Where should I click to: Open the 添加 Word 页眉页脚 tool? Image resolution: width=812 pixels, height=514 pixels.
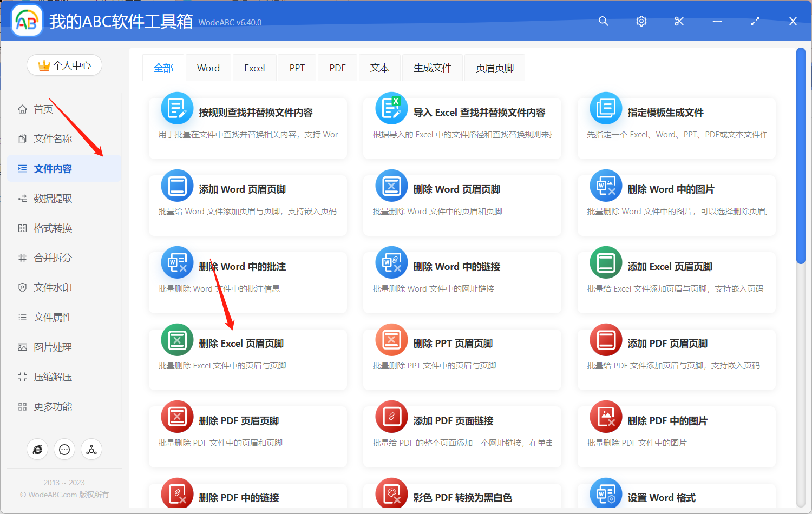[x=247, y=206]
